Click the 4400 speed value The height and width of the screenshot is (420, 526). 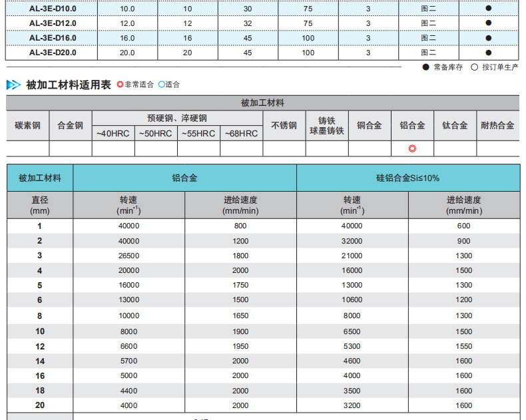point(129,391)
